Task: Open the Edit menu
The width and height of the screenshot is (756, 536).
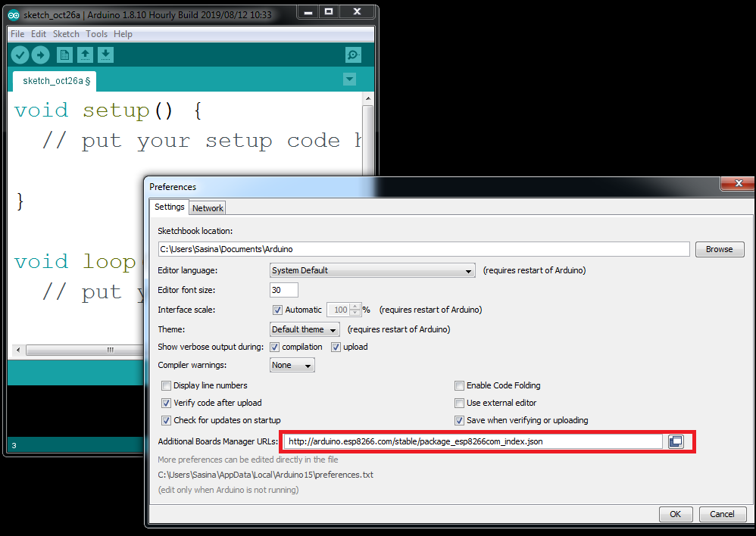Action: coord(39,34)
